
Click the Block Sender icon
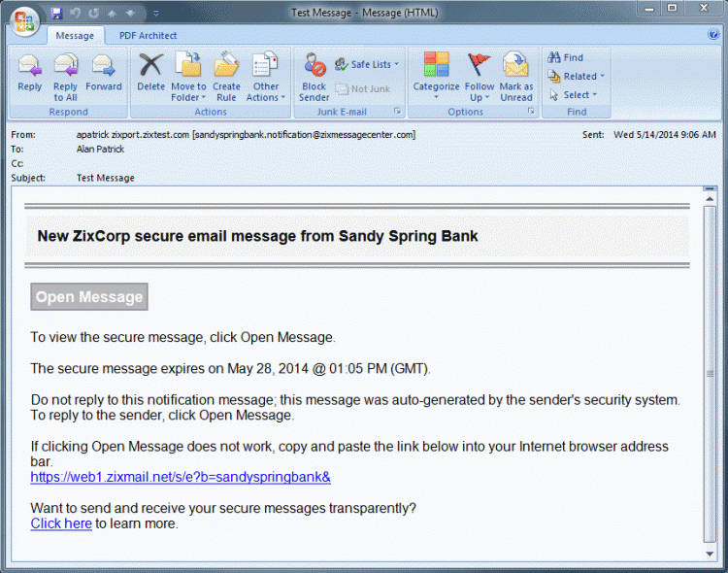pos(314,77)
